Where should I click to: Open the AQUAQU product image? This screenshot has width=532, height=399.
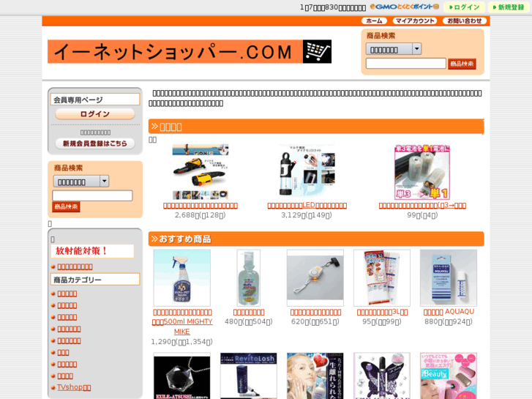(x=449, y=278)
